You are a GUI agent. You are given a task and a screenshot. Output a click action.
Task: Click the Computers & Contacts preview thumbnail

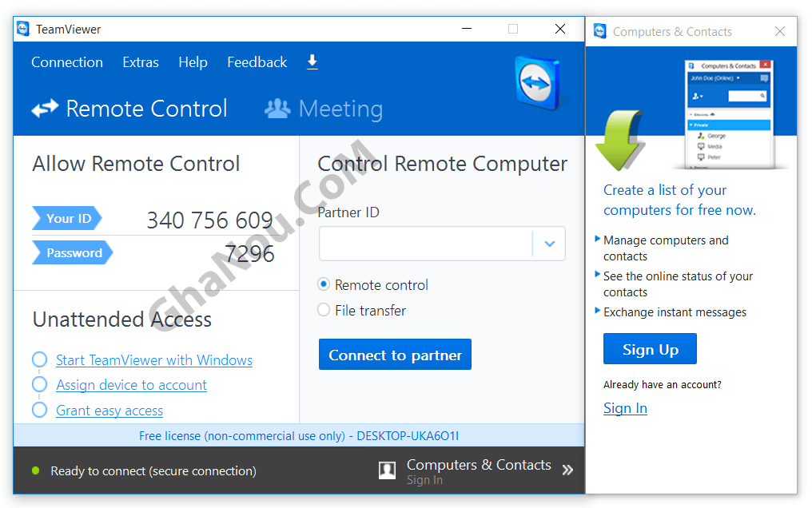(729, 114)
